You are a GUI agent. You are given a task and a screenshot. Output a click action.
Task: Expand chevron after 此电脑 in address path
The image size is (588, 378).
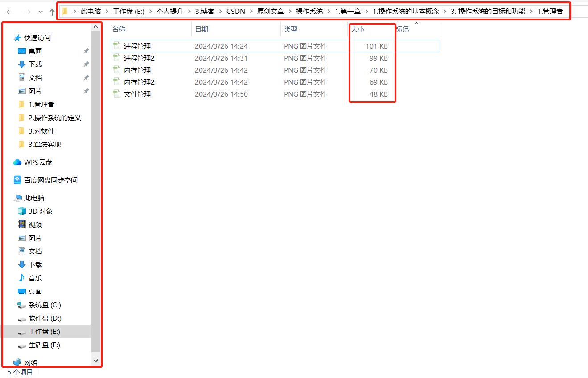pyautogui.click(x=107, y=12)
